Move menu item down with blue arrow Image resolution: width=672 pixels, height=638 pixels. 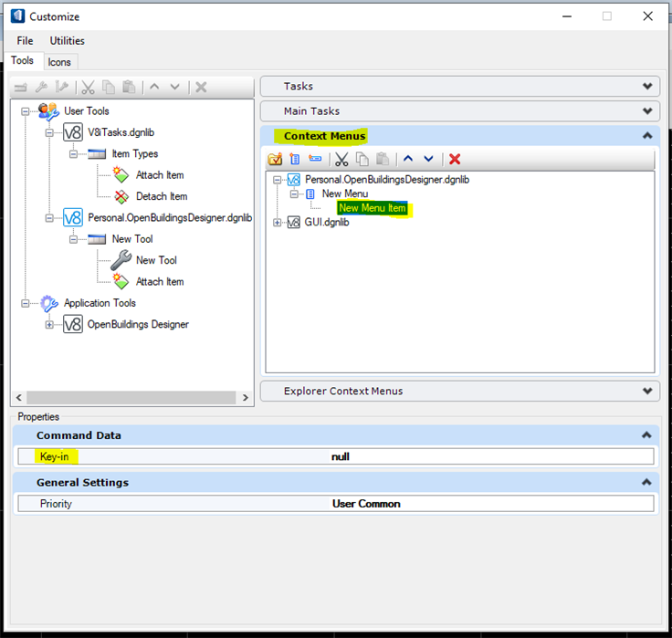click(428, 159)
